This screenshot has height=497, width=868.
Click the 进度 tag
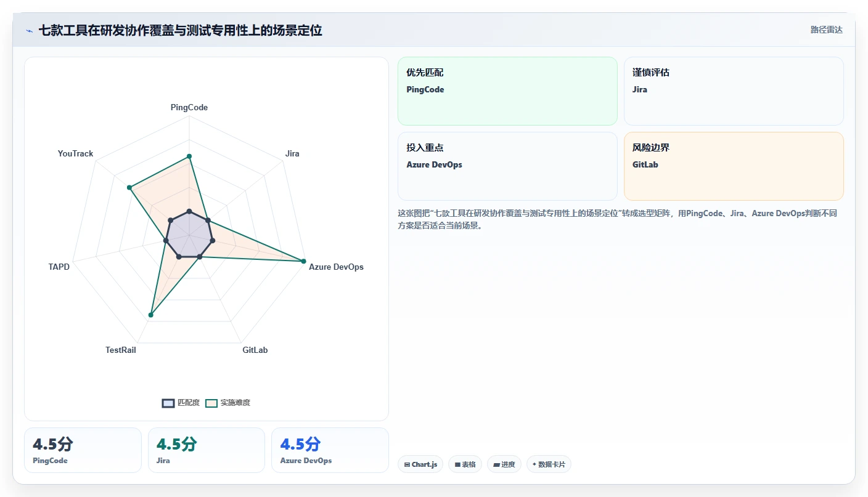pyautogui.click(x=504, y=464)
